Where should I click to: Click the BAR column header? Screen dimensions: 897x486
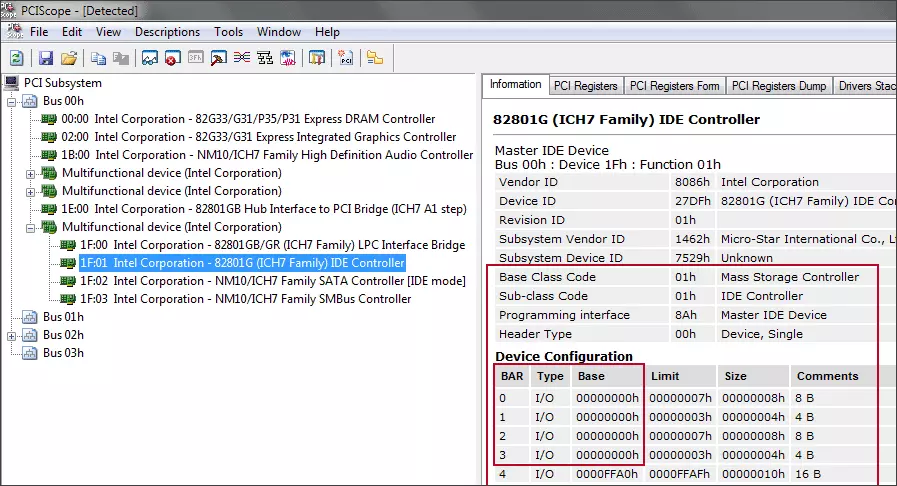click(512, 376)
